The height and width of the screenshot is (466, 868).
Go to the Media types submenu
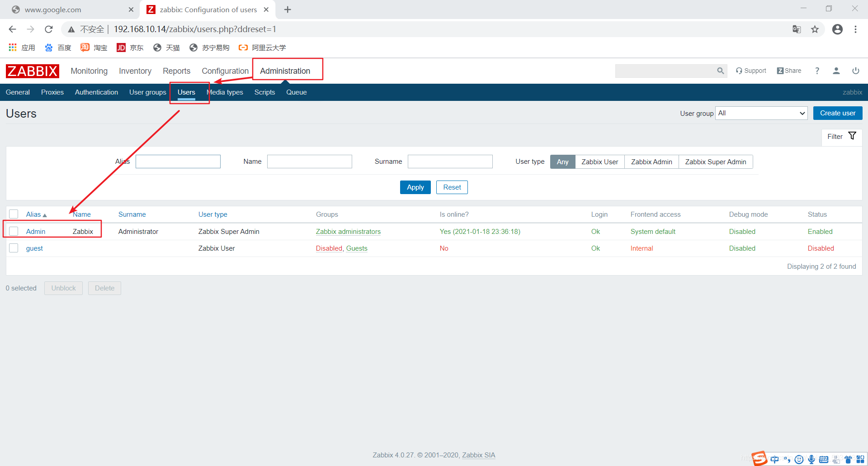point(225,92)
